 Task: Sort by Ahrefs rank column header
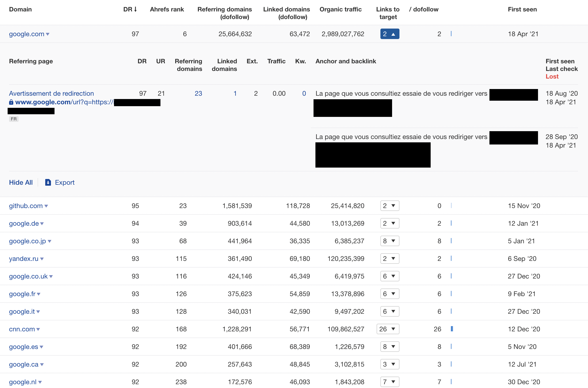tap(167, 10)
